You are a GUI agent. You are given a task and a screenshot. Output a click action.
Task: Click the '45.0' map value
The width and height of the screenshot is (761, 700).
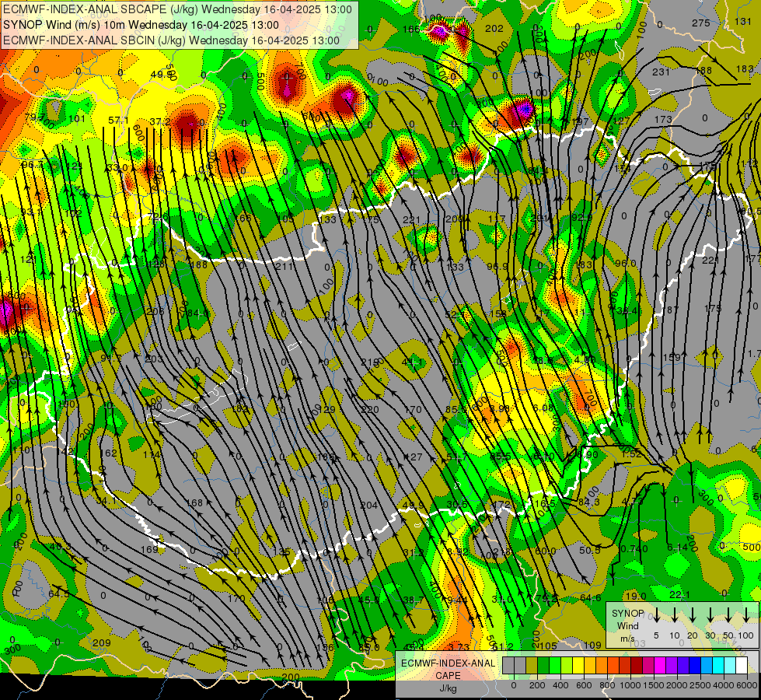369,600
